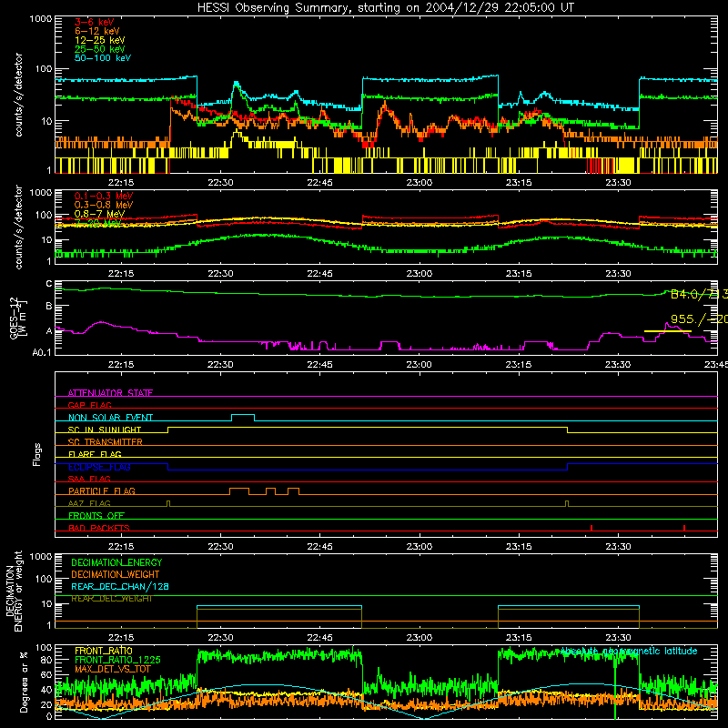Viewport: 728px width, 728px height.
Task: Click the yellow 0.8-7 MeV legend label
Action: pos(99,214)
